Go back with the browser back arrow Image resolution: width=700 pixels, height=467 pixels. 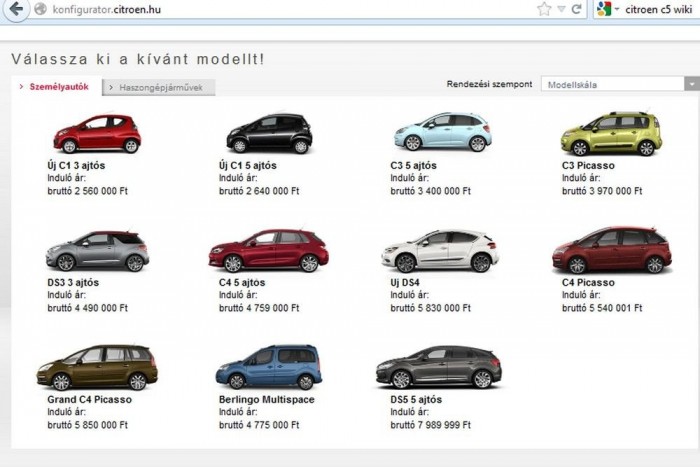15,8
